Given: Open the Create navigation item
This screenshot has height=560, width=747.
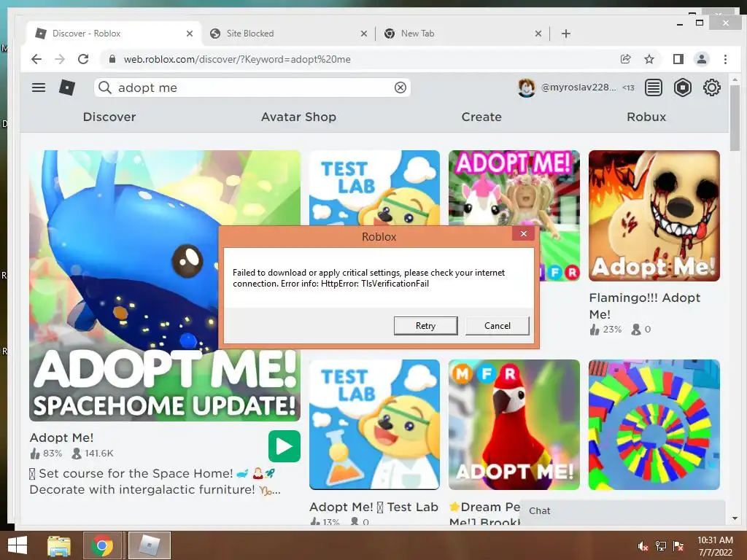Looking at the screenshot, I should (481, 117).
